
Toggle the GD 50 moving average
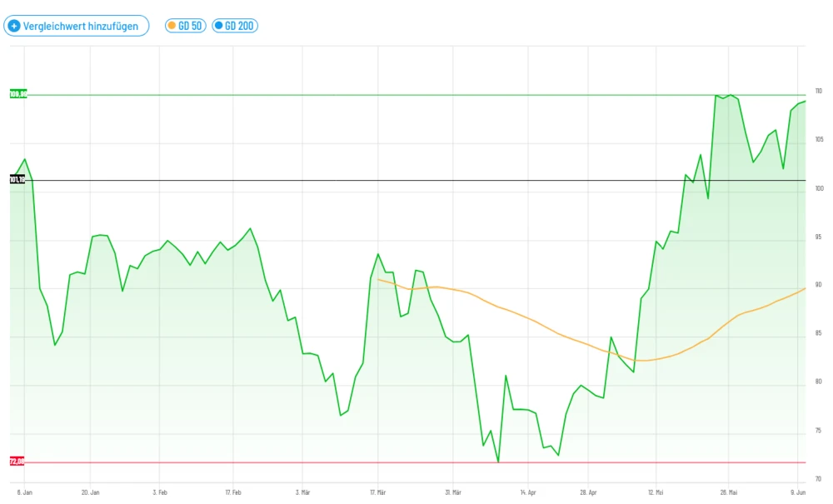click(186, 26)
